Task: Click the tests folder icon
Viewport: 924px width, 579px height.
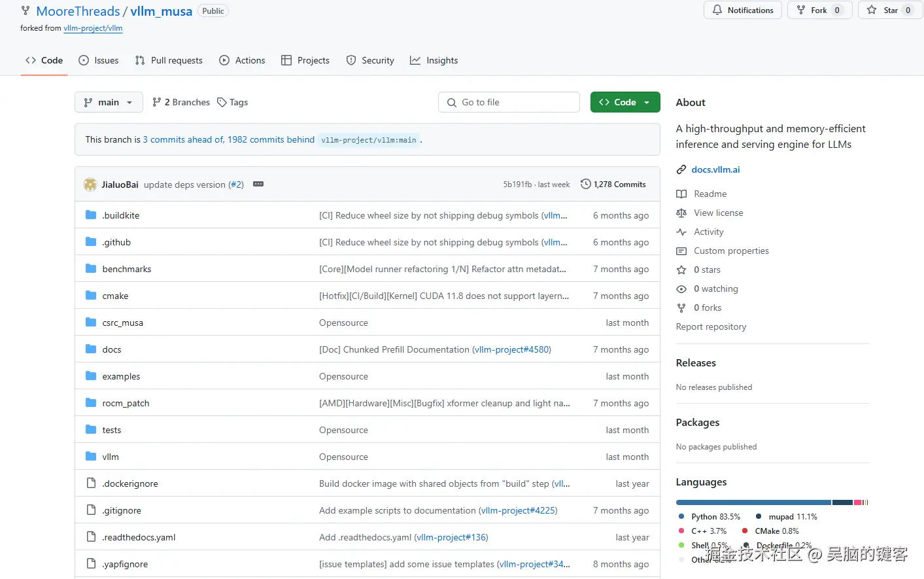Action: [91, 430]
